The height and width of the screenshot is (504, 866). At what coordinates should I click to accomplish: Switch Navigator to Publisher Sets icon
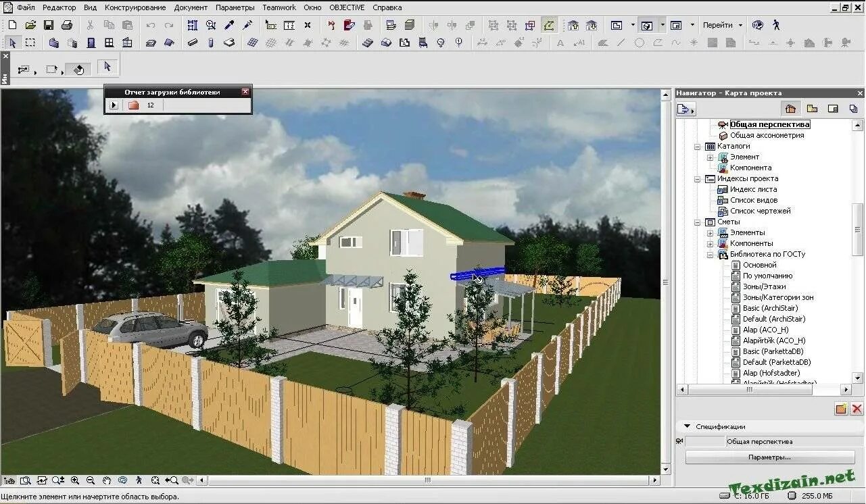pos(853,108)
